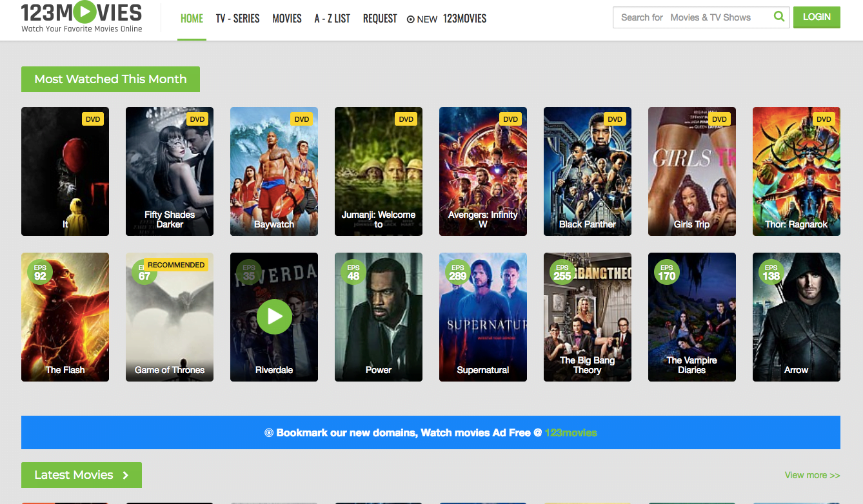Open The Big Bang Theory poster

tap(588, 317)
